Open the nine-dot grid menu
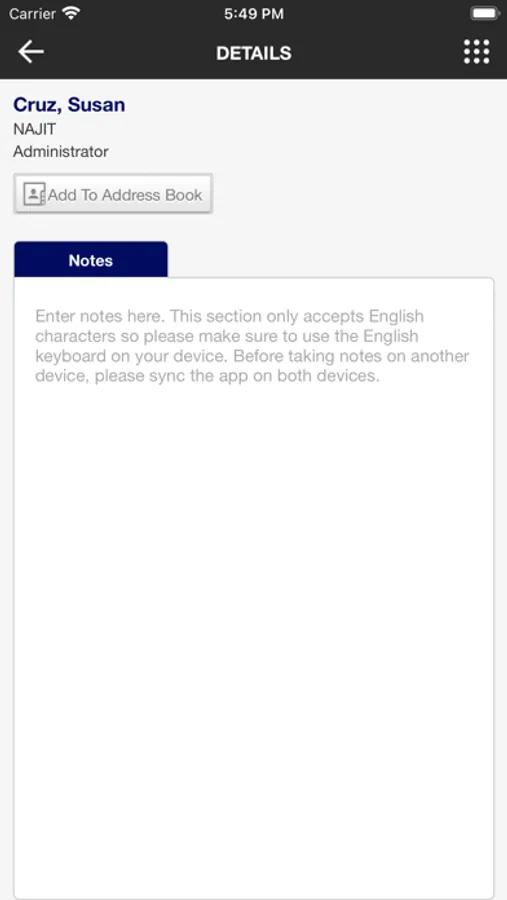This screenshot has height=900, width=507. tap(477, 52)
